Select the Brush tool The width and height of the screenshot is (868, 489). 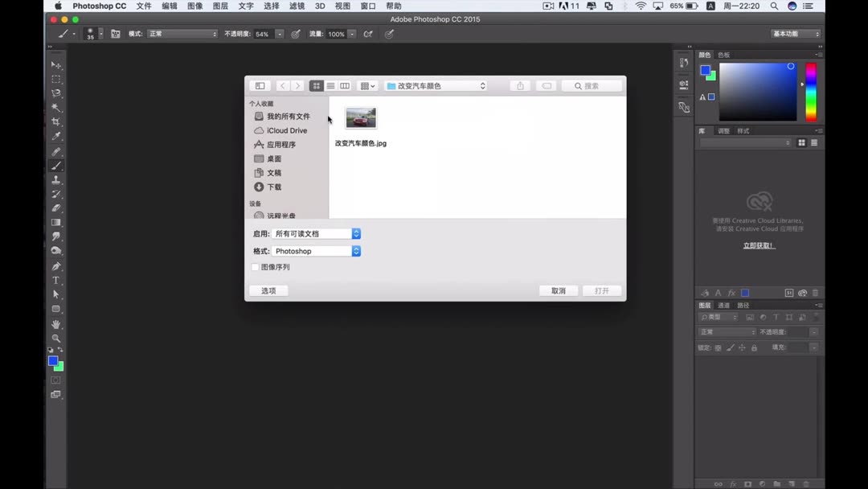(56, 166)
